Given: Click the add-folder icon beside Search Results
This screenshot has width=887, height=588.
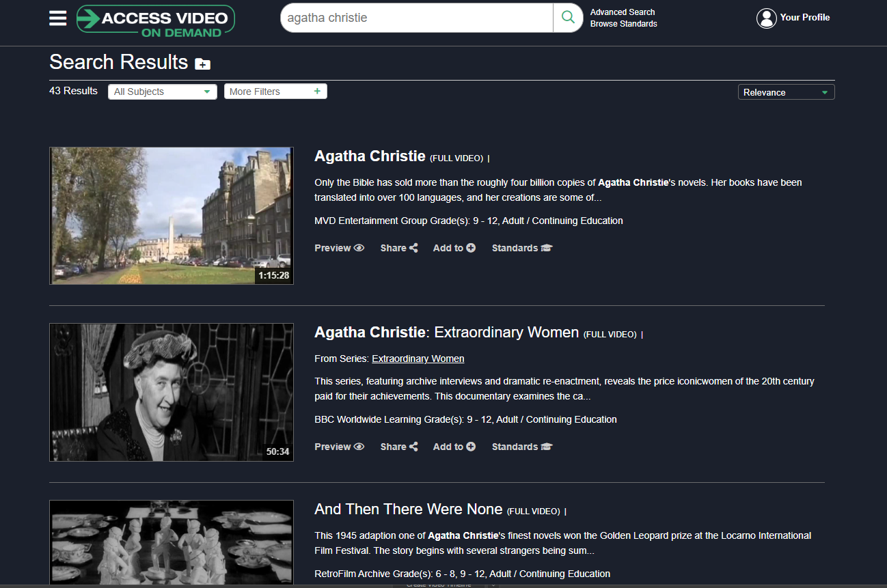Looking at the screenshot, I should 202,64.
